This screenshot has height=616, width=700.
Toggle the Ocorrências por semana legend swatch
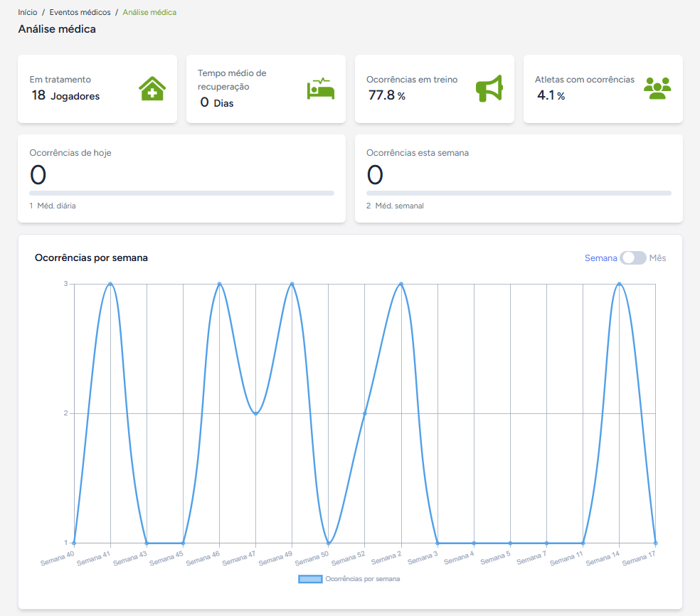point(310,579)
